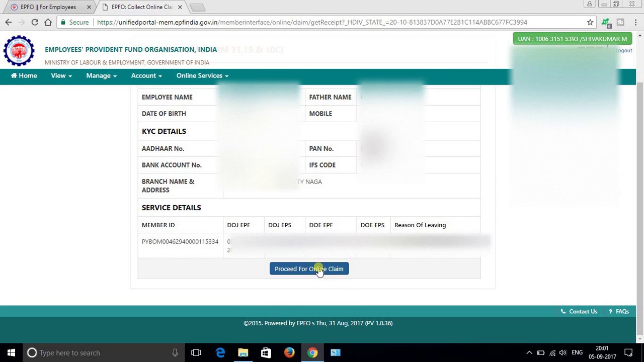Go to Home in navigation bar
Image resolution: width=644 pixels, height=362 pixels.
24,75
